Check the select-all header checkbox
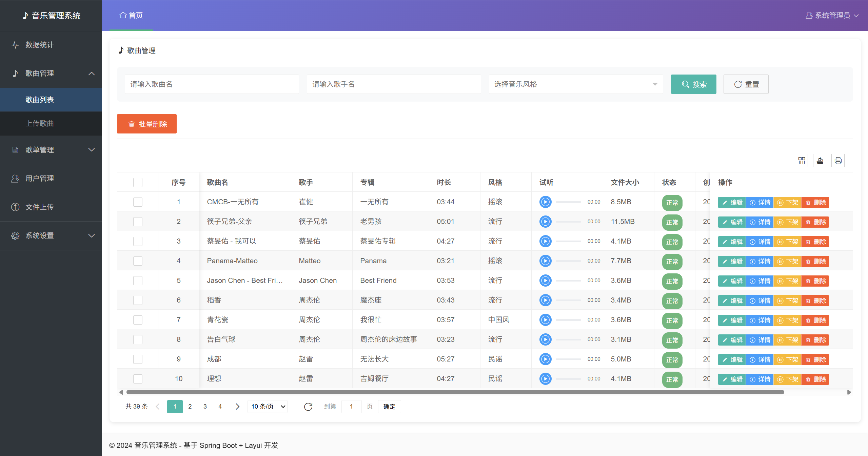The image size is (868, 456). tap(138, 182)
